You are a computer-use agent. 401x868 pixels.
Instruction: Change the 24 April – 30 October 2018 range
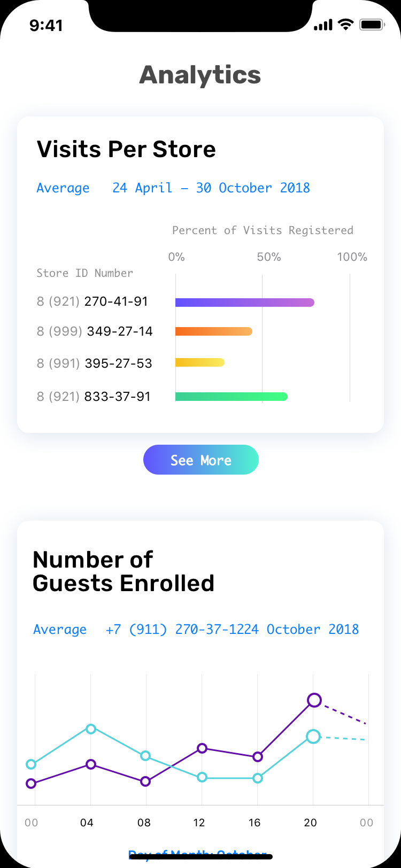pos(211,188)
